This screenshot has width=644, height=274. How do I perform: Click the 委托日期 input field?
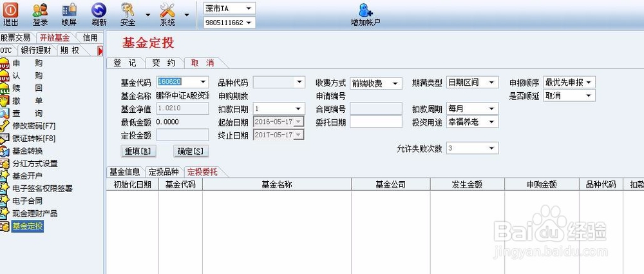click(376, 122)
